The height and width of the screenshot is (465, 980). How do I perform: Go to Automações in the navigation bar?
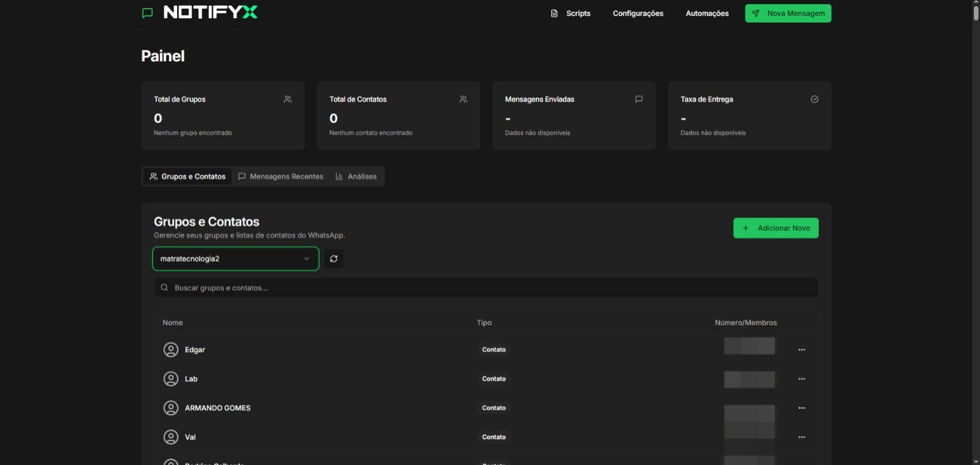click(707, 13)
